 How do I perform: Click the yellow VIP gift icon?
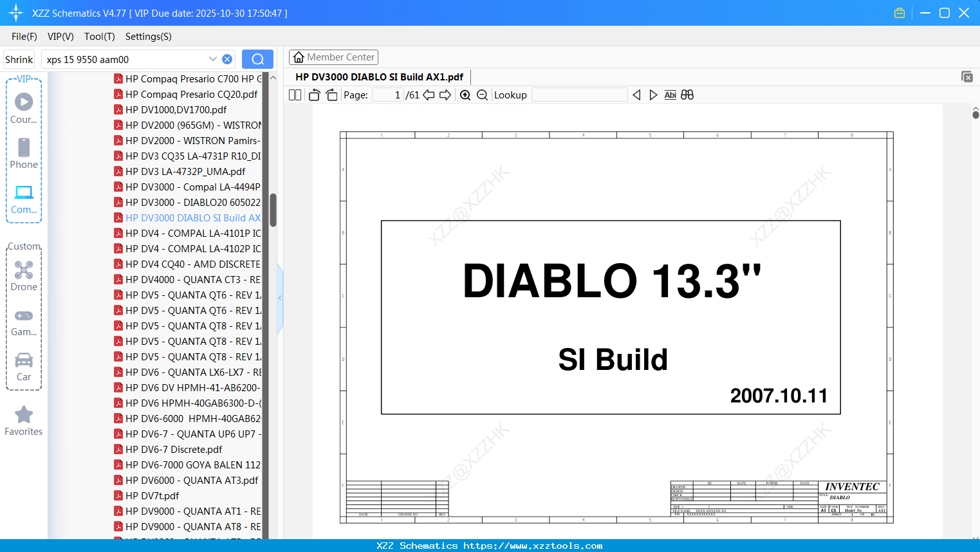point(900,13)
